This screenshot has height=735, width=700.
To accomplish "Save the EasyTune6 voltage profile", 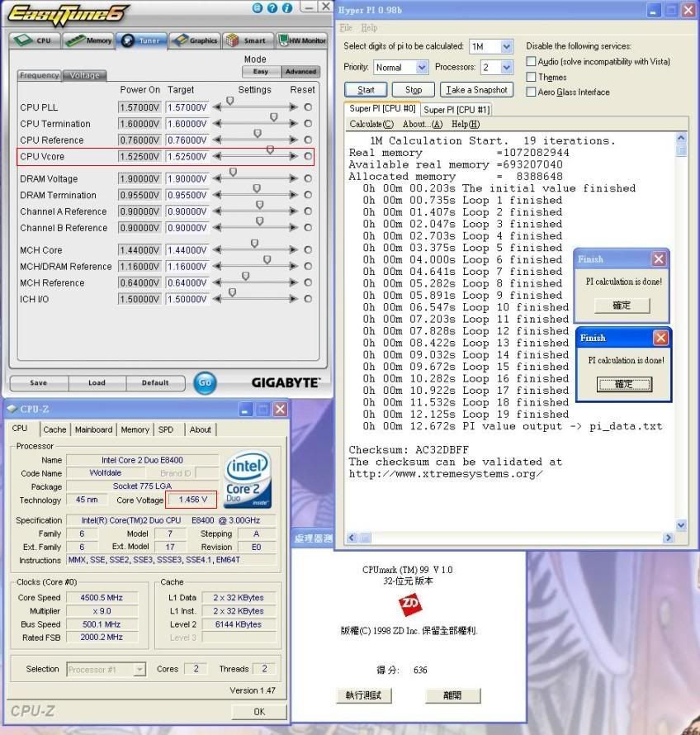I will [x=39, y=382].
